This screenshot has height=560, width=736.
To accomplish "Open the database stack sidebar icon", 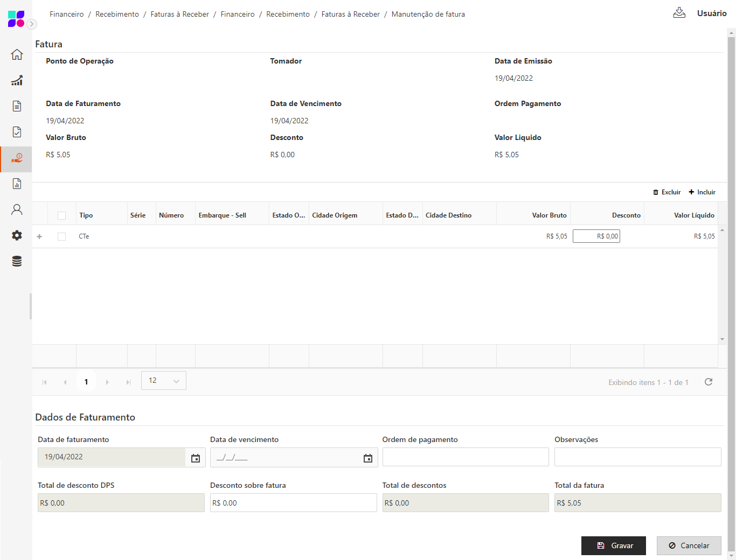I will click(x=17, y=261).
